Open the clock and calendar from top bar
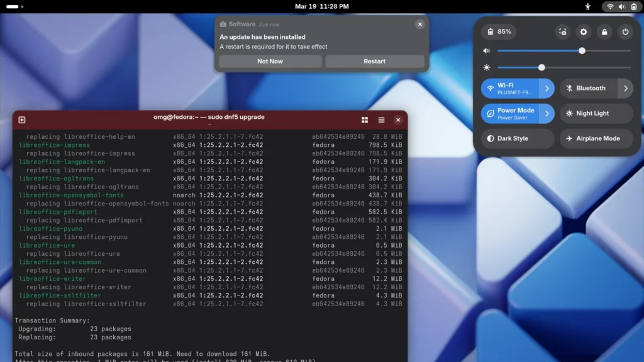This screenshot has width=644, height=362. 322,7
